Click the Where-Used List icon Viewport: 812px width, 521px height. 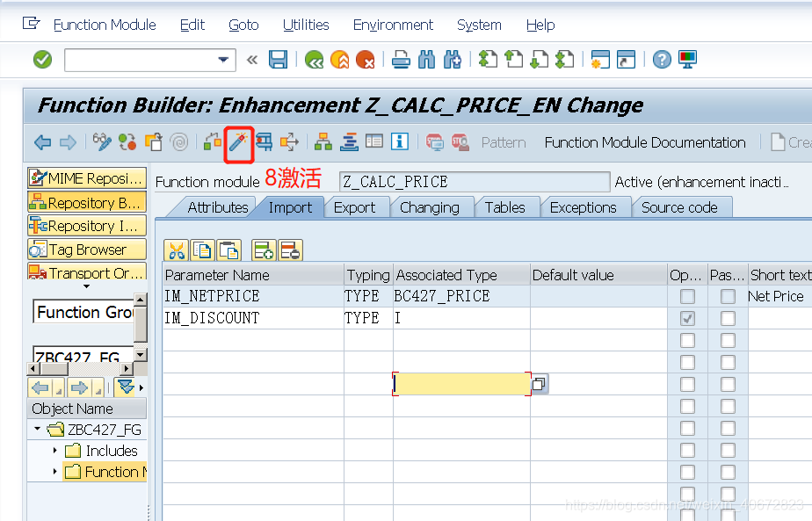[289, 142]
